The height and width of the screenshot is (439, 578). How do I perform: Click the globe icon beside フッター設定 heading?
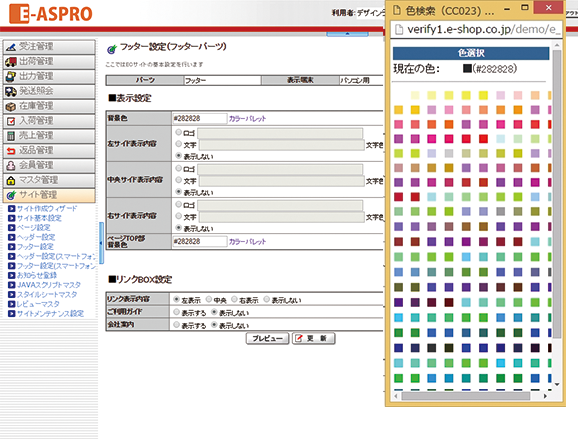tap(112, 49)
